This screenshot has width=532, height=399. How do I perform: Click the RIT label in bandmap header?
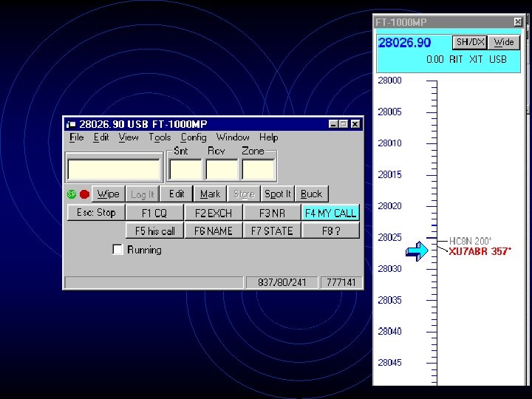456,59
